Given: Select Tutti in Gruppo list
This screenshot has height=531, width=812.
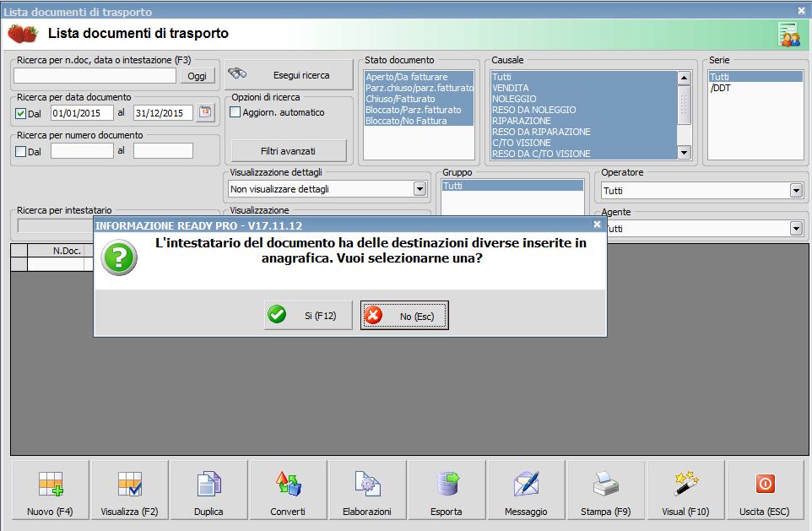Looking at the screenshot, I should (512, 186).
